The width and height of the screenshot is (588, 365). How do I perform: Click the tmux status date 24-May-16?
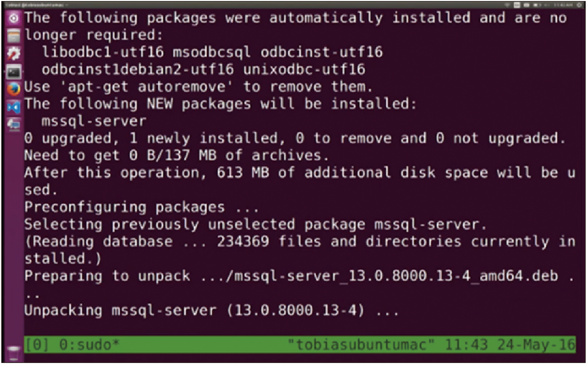coord(536,344)
